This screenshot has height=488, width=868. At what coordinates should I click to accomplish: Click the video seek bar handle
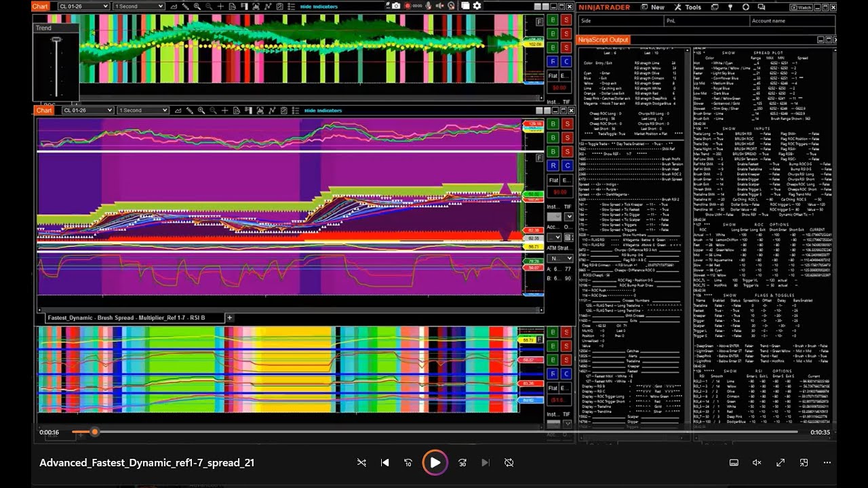click(x=94, y=432)
